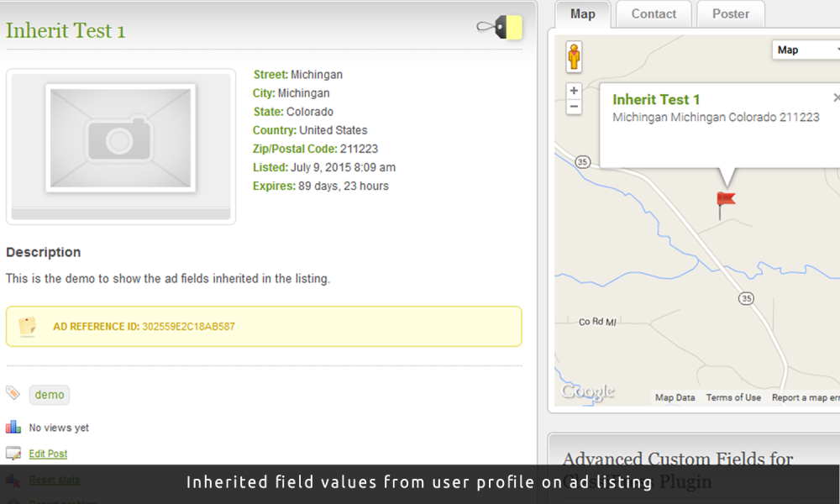The height and width of the screenshot is (504, 840).
Task: Click the red flag map marker
Action: click(727, 198)
